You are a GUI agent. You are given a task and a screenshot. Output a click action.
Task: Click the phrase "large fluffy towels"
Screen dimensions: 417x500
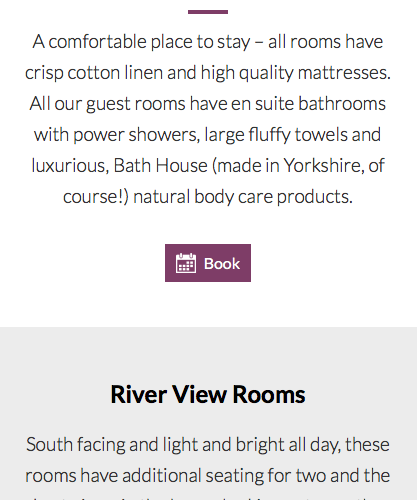pyautogui.click(x=276, y=135)
